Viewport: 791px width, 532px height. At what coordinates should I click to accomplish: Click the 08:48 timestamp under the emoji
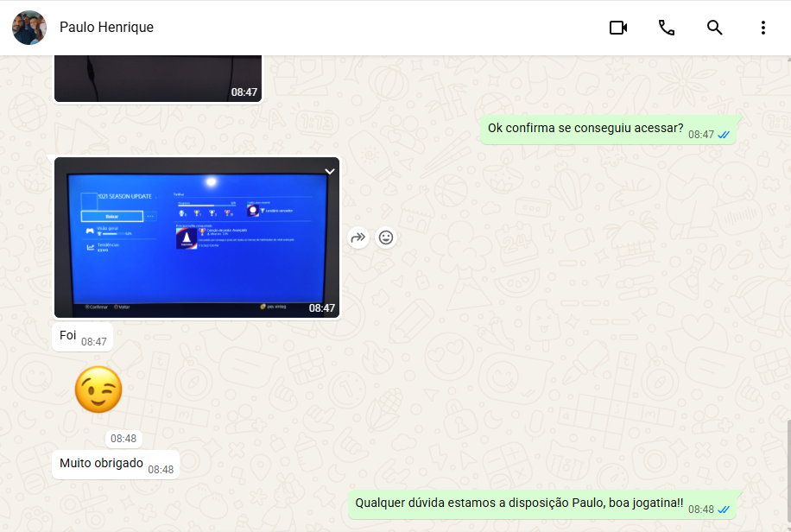click(123, 439)
